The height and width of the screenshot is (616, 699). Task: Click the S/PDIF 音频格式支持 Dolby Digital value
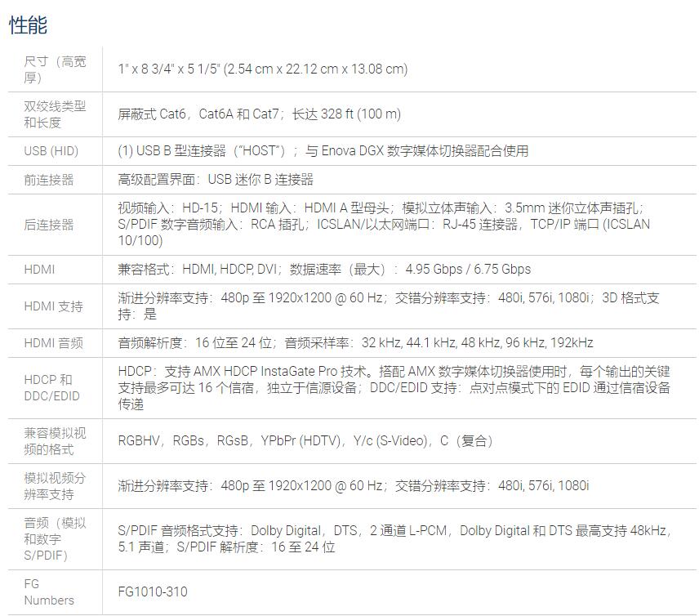(x=394, y=538)
